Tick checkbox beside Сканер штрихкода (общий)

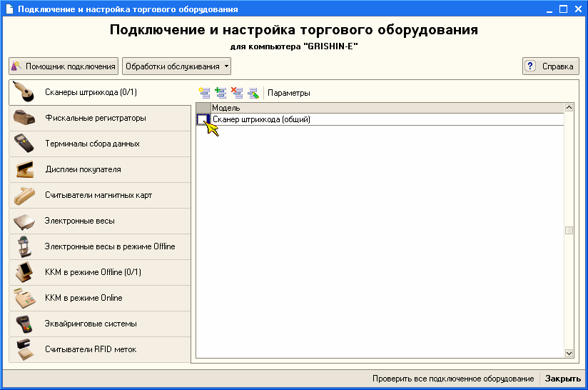[x=203, y=119]
